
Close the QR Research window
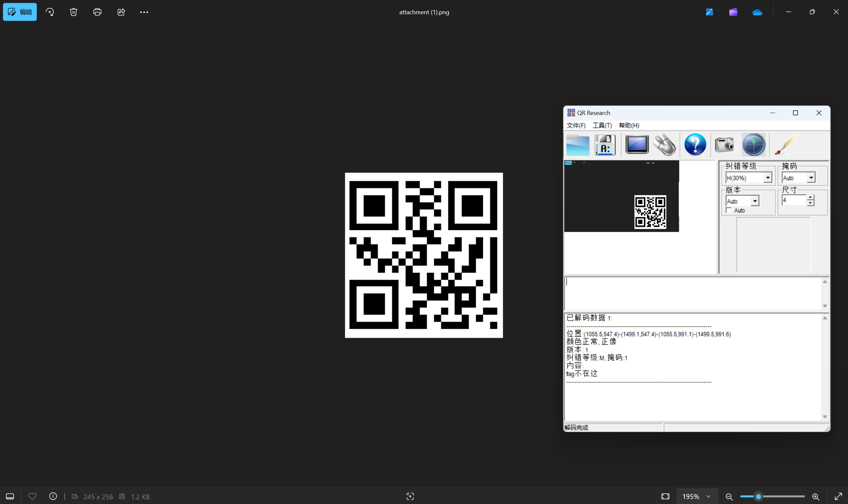pyautogui.click(x=819, y=113)
